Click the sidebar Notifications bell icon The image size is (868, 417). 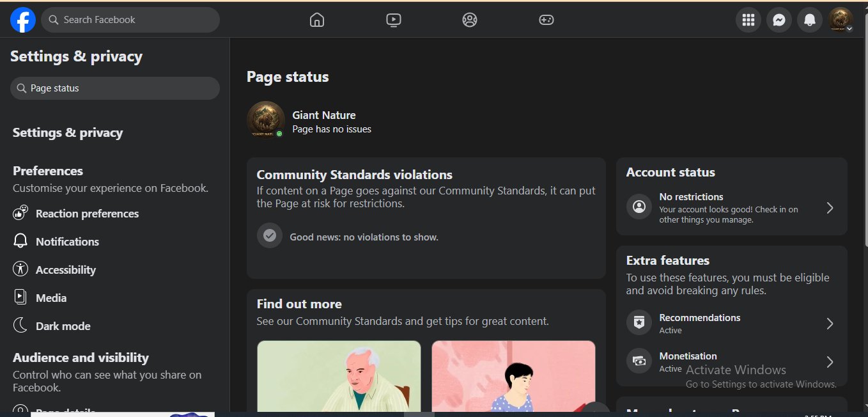tap(20, 241)
